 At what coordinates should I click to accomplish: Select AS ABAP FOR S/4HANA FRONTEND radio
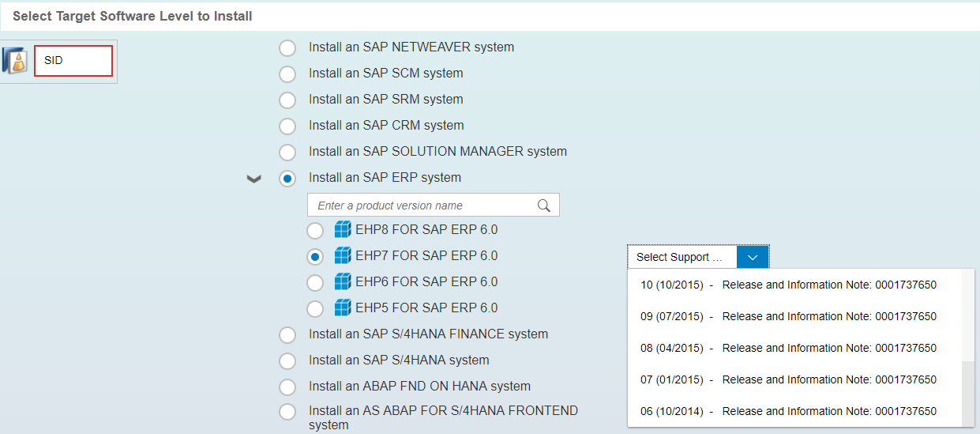coord(287,412)
